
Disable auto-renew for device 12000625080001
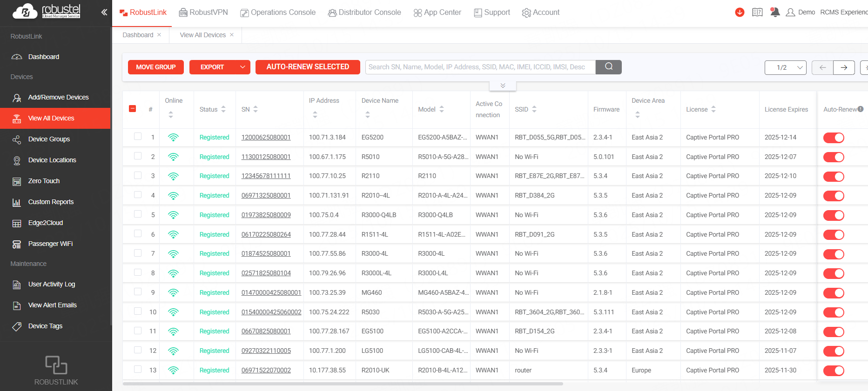834,138
